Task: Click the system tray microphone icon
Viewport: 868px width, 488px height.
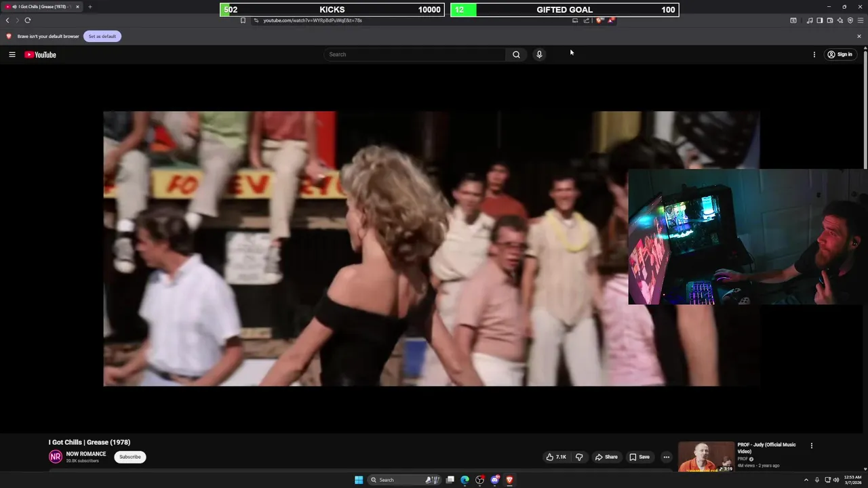Action: click(817, 480)
